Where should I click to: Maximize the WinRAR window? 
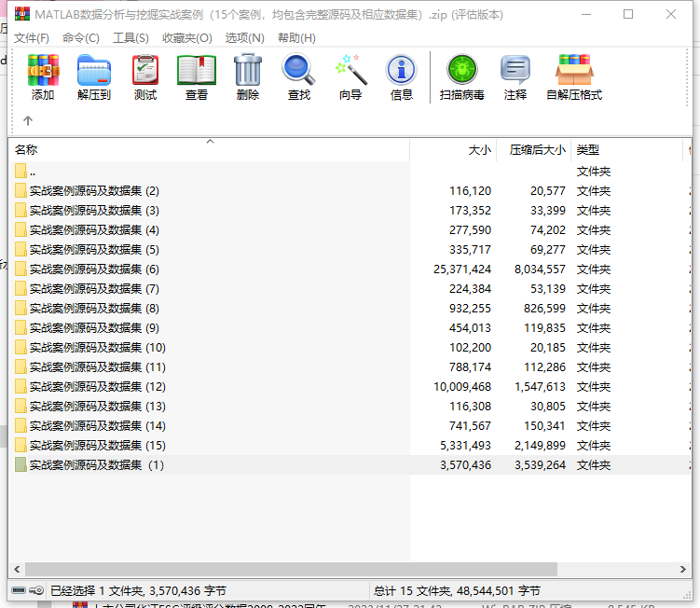click(628, 14)
